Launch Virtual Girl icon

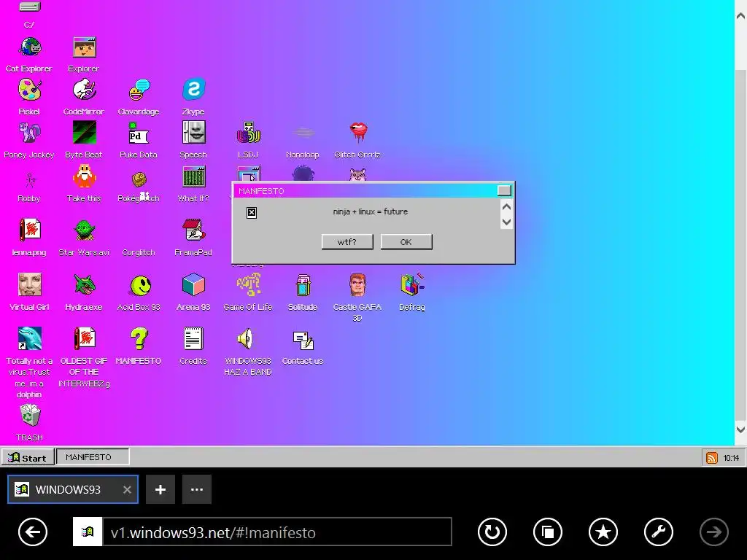(x=29, y=285)
